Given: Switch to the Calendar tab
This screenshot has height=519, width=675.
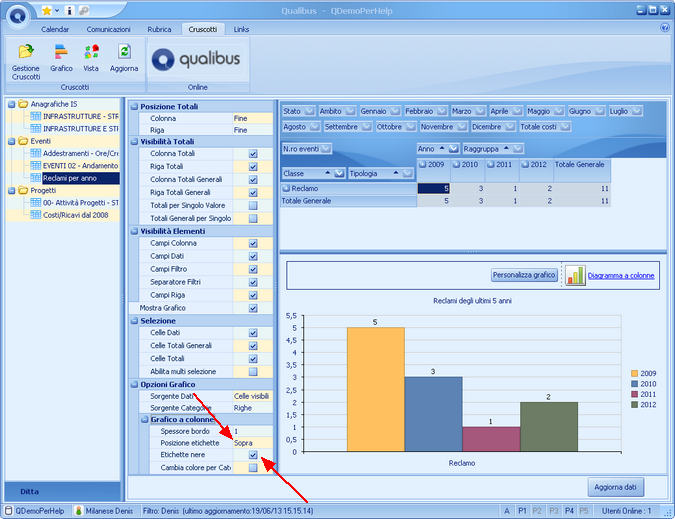Looking at the screenshot, I should coord(55,29).
